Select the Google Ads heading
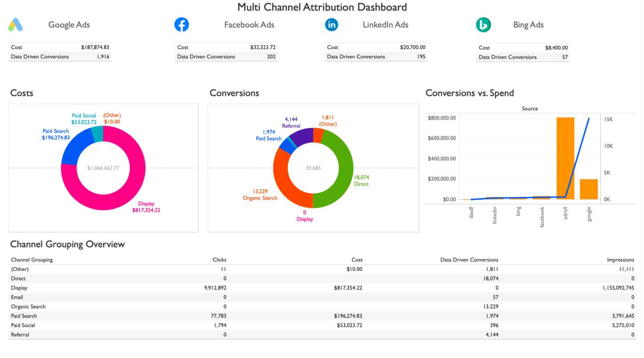The height and width of the screenshot is (358, 644). [69, 25]
